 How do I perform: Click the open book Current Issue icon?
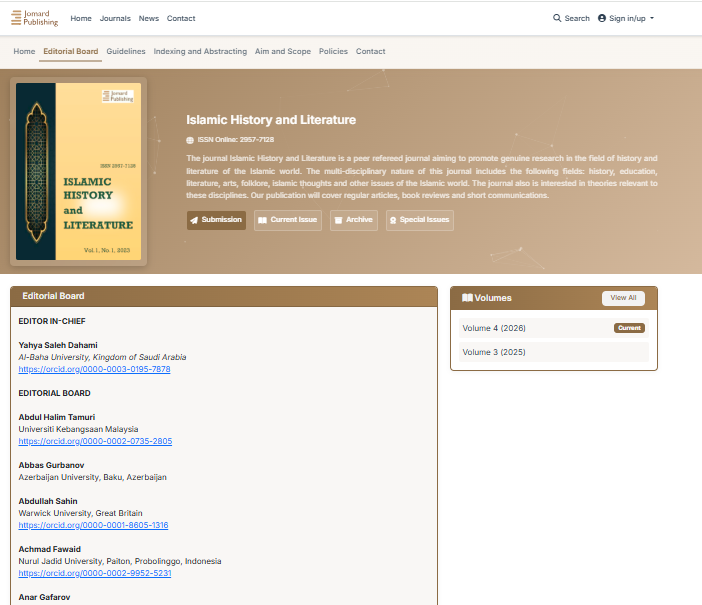point(262,220)
